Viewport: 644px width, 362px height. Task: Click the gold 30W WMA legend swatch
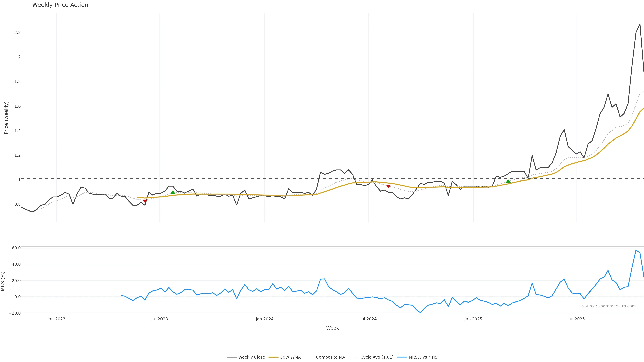point(273,357)
